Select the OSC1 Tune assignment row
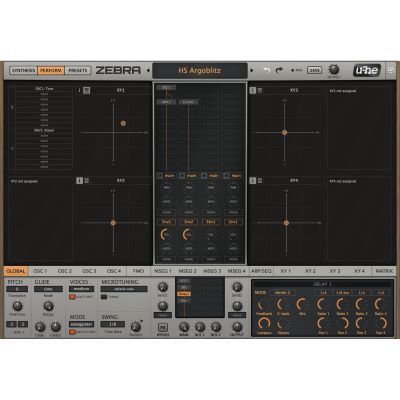The width and height of the screenshot is (400, 400). pos(44,89)
